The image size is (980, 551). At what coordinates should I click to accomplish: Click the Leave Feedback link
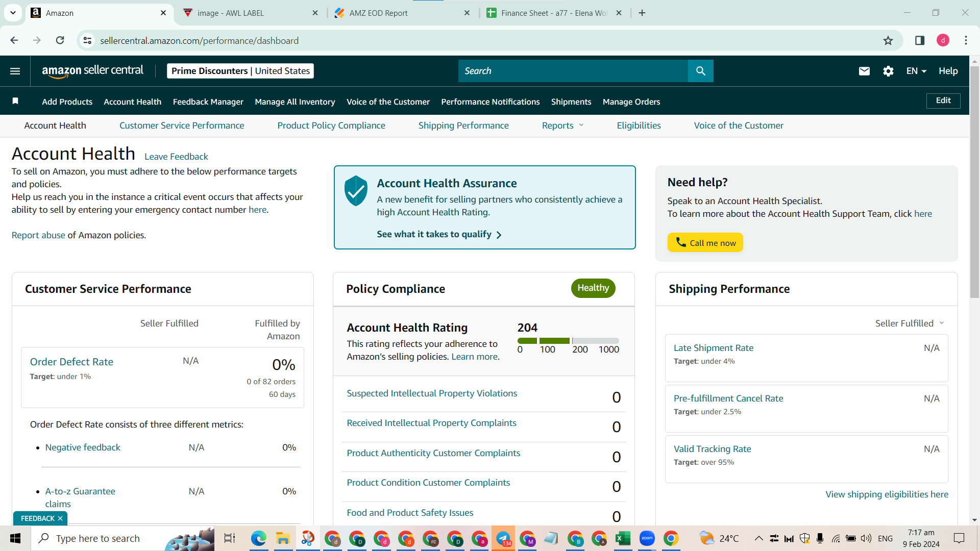coord(176,157)
